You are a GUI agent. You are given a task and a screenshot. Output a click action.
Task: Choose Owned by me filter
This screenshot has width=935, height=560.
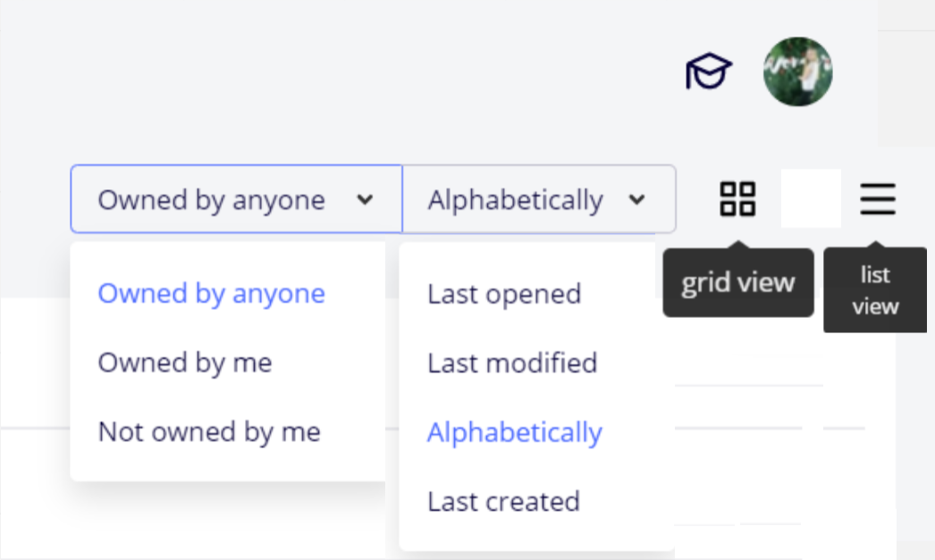[185, 363]
